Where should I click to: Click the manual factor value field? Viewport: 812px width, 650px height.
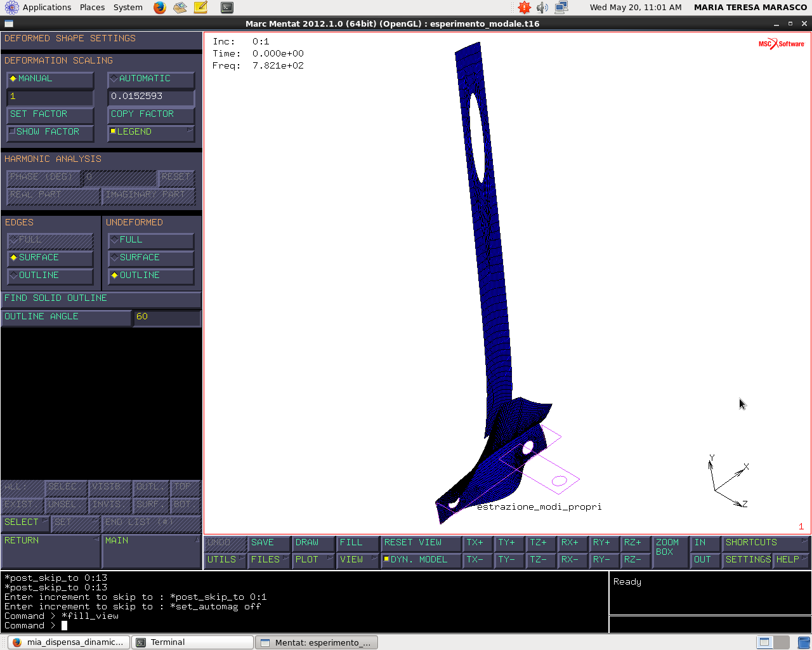tap(49, 96)
